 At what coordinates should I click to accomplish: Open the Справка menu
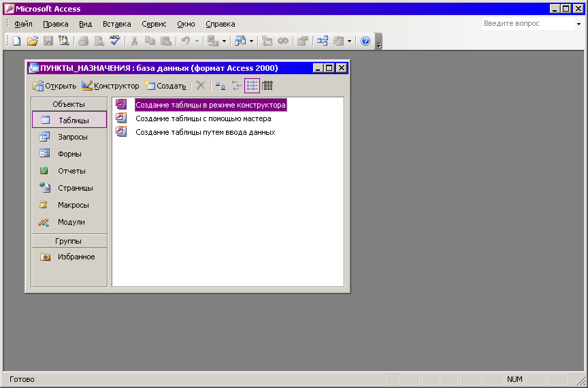point(220,24)
